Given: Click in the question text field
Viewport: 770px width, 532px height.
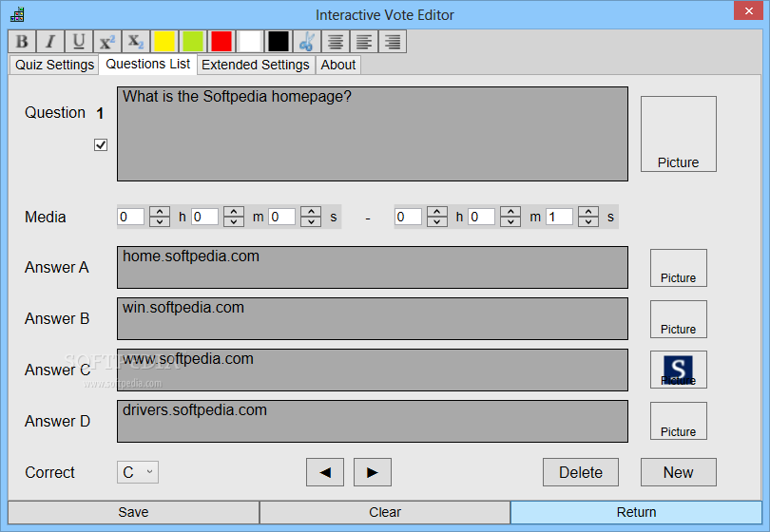Looking at the screenshot, I should click(373, 134).
